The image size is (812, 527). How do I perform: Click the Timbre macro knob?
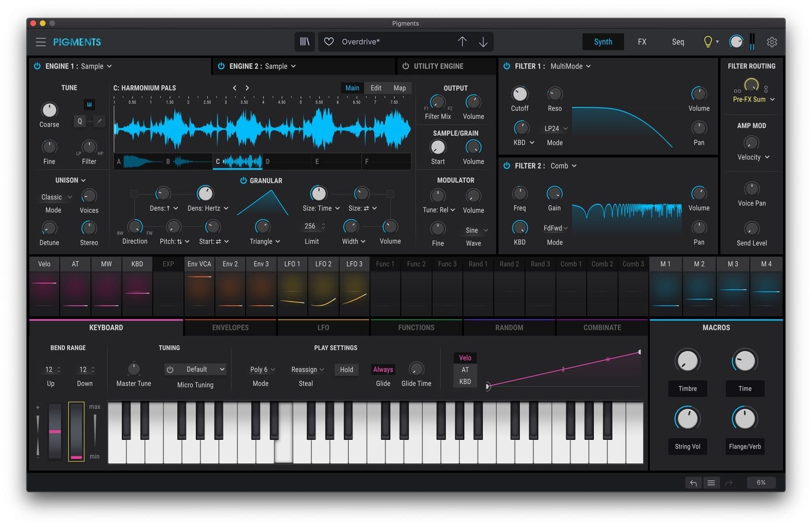click(x=687, y=361)
